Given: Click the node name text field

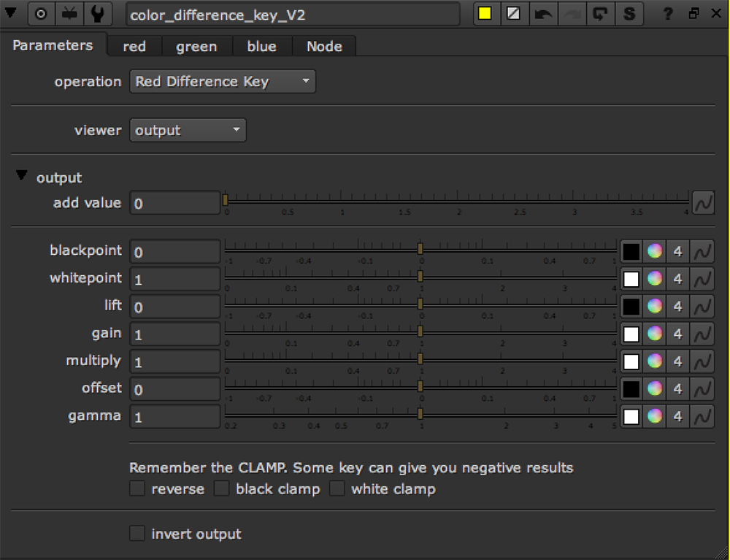Looking at the screenshot, I should [x=292, y=15].
